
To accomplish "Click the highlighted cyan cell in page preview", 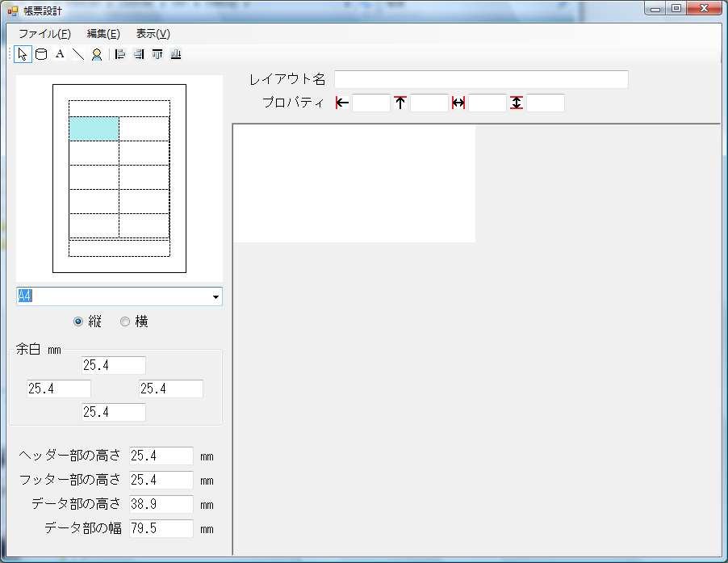I will point(94,128).
